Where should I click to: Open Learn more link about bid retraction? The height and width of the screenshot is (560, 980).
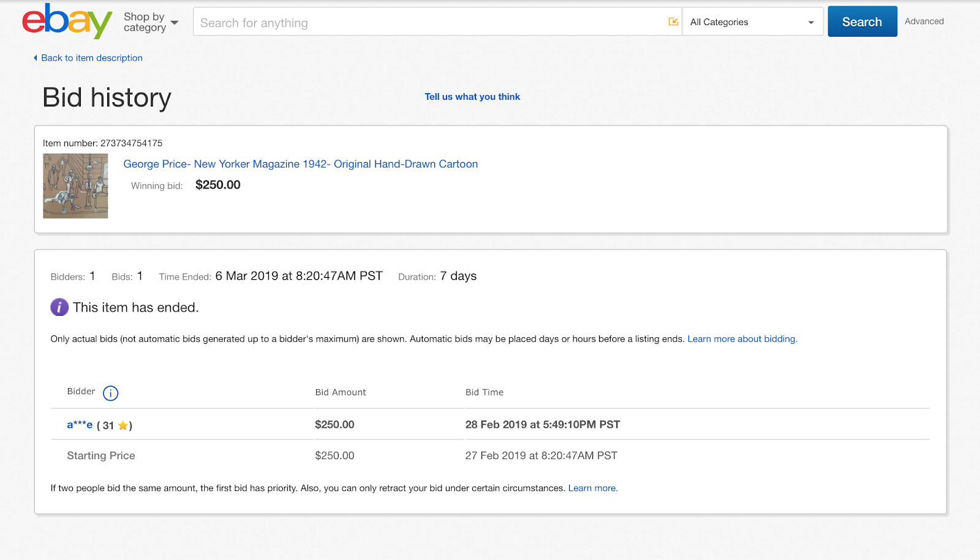(592, 488)
